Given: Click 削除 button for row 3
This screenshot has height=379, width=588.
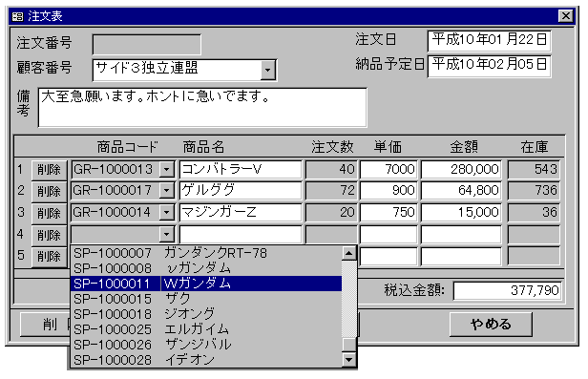Looking at the screenshot, I should (x=49, y=213).
